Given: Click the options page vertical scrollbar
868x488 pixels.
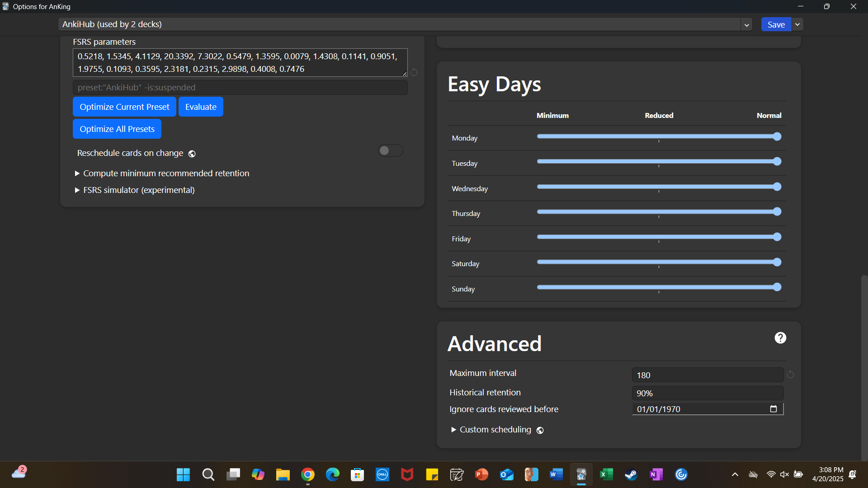Looking at the screenshot, I should (864, 368).
